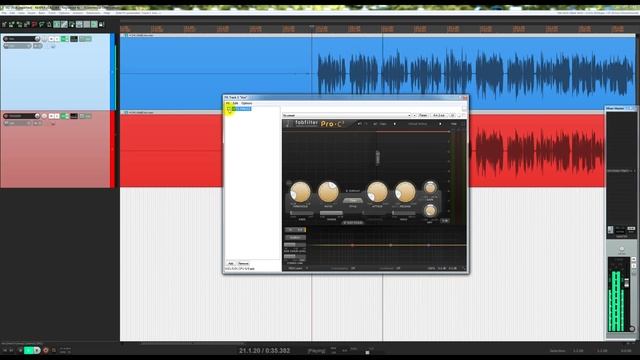The height and width of the screenshot is (360, 640).
Task: Click the Threshold knob in Pro-C 2
Action: [x=300, y=192]
